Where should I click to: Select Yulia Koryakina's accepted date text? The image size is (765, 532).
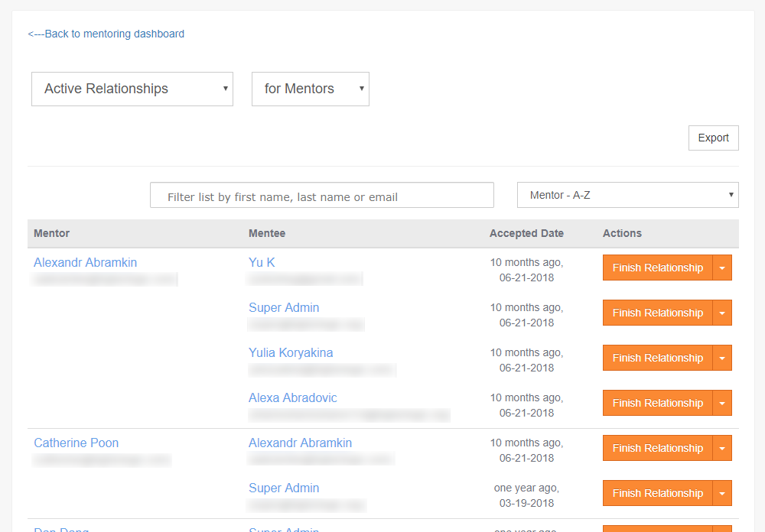coord(526,360)
